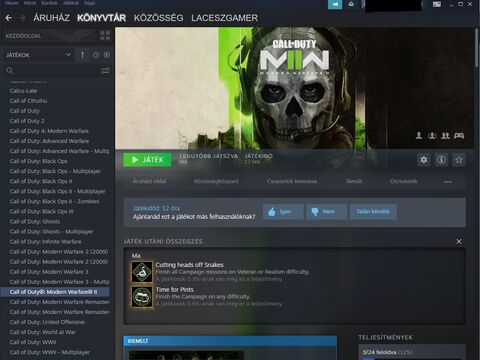Click thumbs-up Igen recommendation button
480x360 pixels.
click(x=283, y=212)
